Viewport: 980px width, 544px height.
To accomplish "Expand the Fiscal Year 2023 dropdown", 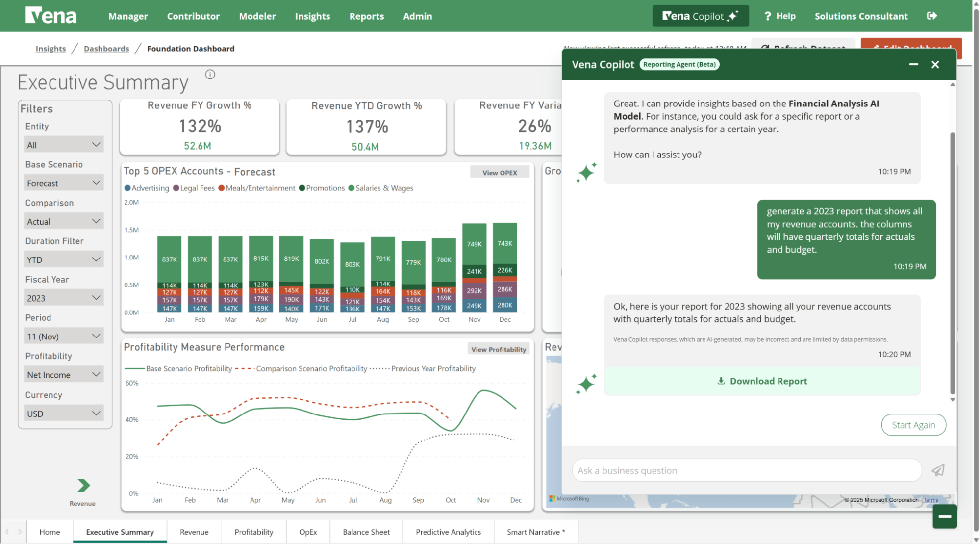I will [64, 298].
